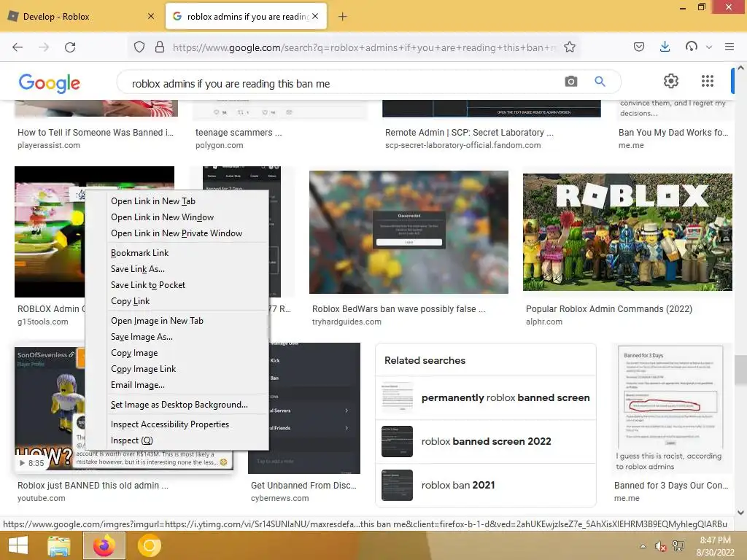Select Email Image...
Viewport: 747px width, 560px height.
coord(177,385)
